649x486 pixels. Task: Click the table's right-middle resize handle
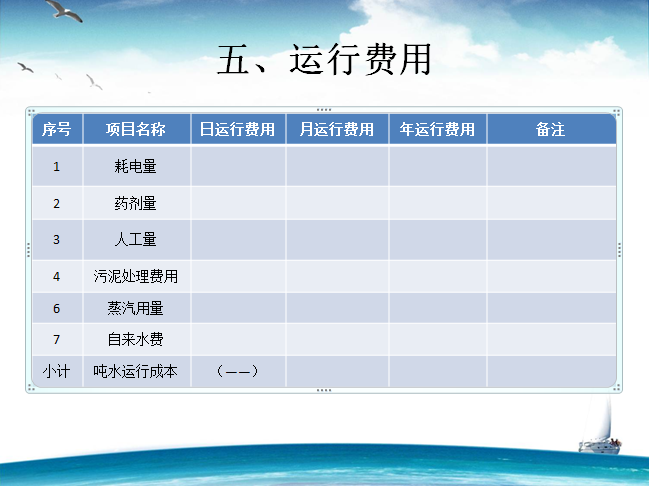tap(619, 250)
